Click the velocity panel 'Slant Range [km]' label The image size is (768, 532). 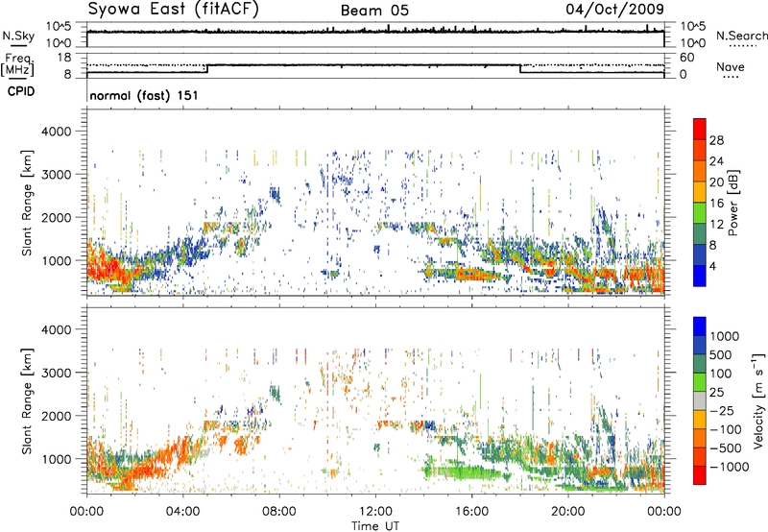point(27,401)
